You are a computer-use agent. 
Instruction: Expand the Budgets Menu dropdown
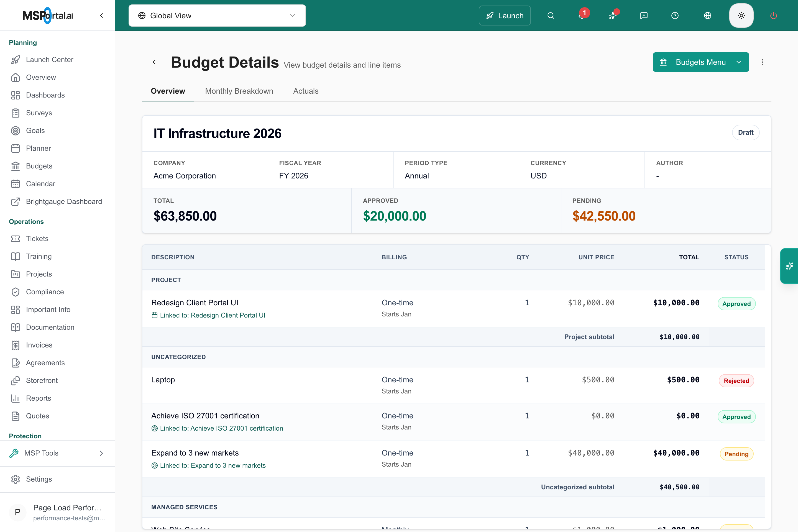[701, 62]
